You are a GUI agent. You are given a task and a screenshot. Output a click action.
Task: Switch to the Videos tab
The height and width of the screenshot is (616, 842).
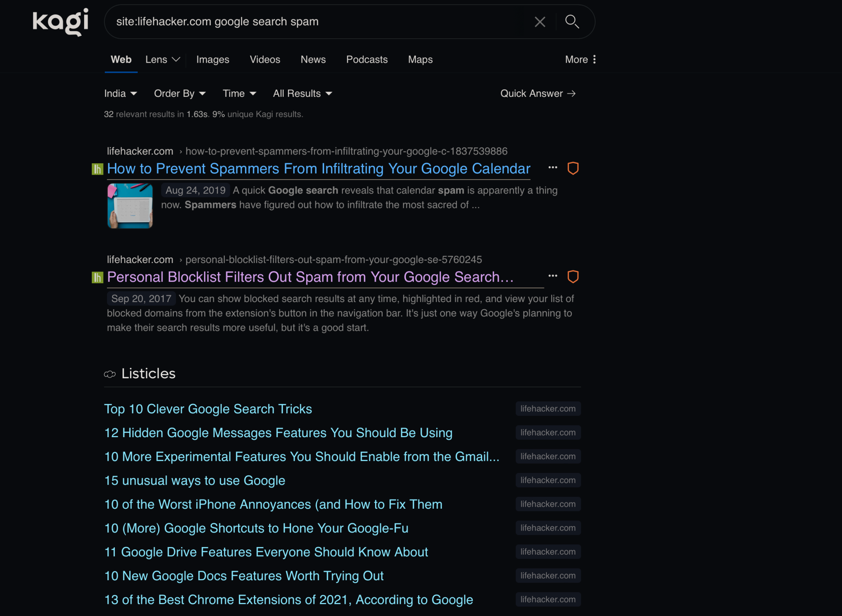265,60
